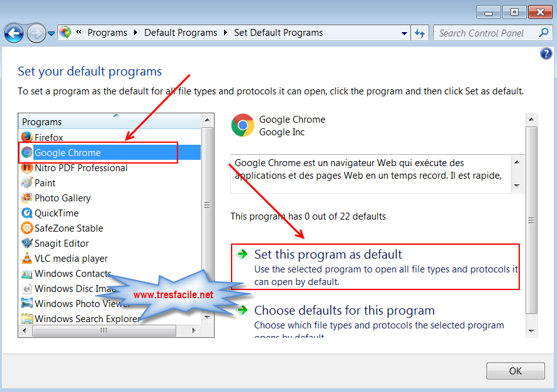The image size is (557, 392).
Task: Click the large Google Chrome logo
Action: [x=242, y=125]
